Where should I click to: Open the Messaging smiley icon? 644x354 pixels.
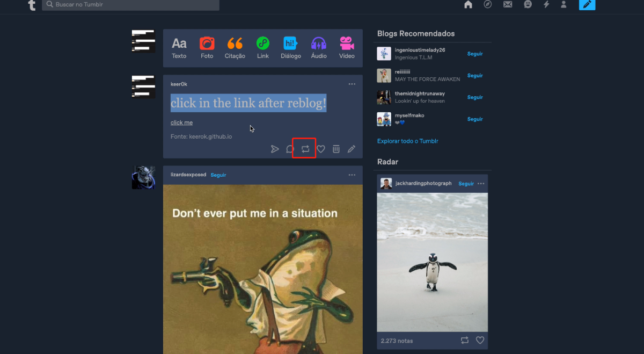528,4
